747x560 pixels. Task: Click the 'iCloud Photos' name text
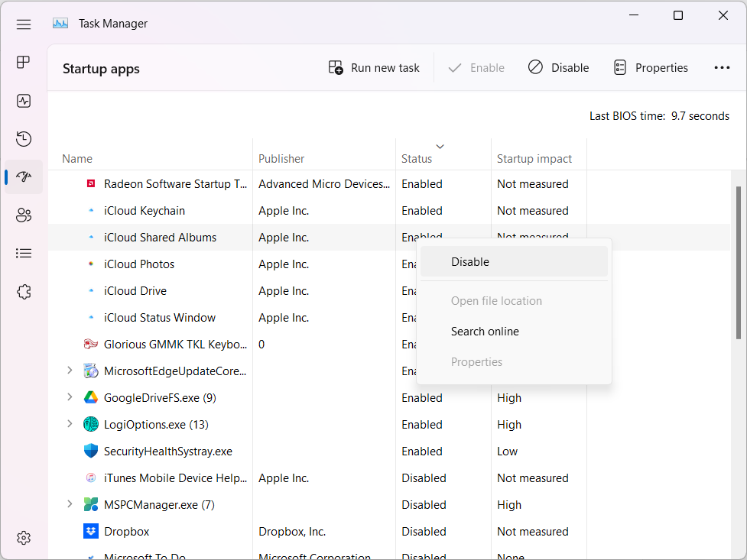pyautogui.click(x=139, y=264)
